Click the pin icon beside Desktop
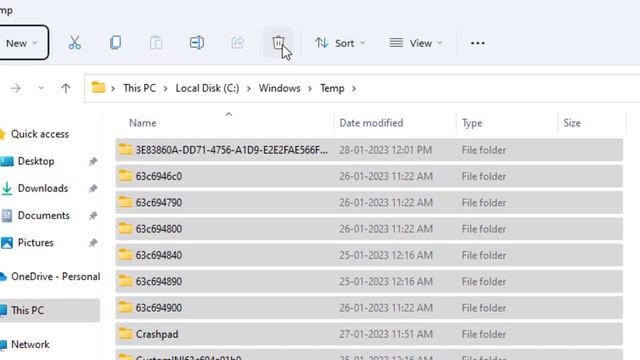Screen dimensions: 640x360 click(x=93, y=162)
